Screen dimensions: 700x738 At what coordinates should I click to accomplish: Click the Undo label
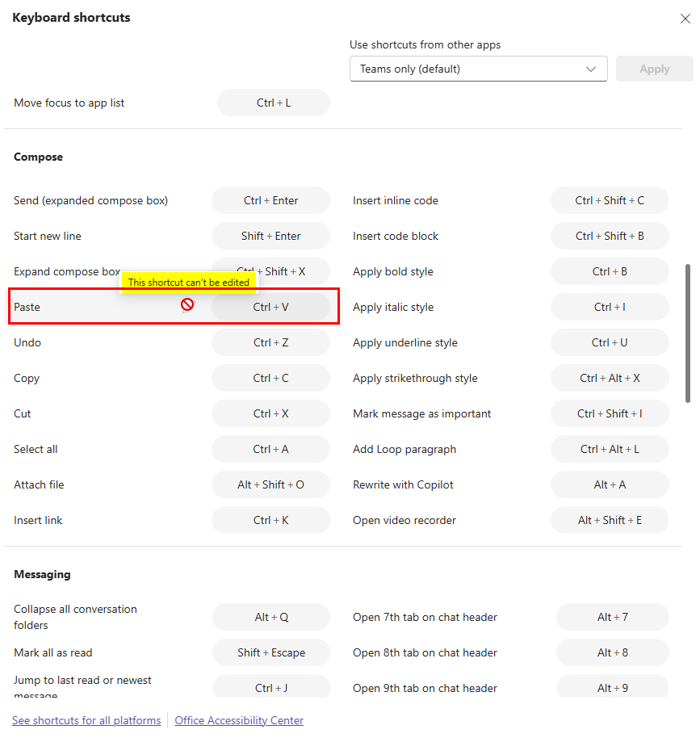pyautogui.click(x=27, y=342)
